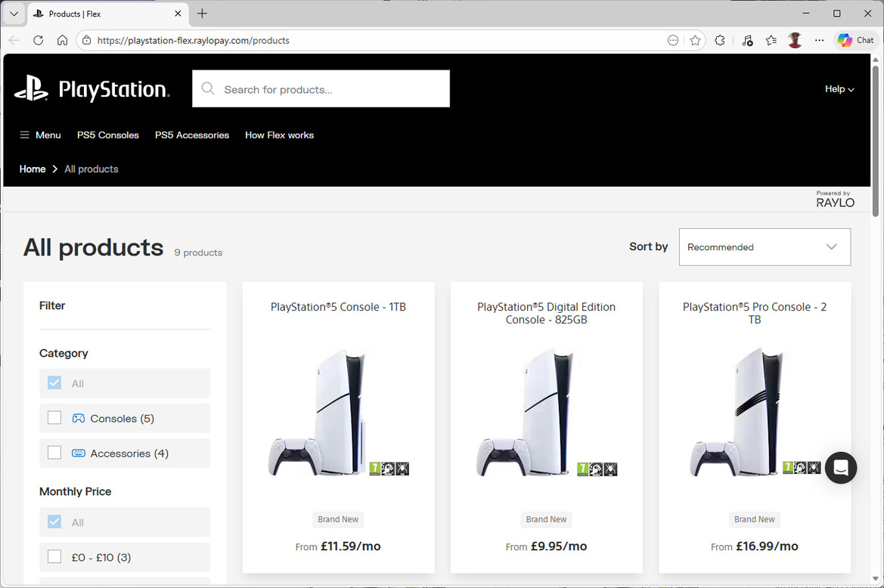Open Copilot Chat in the browser toolbar
Screen dimensions: 884x588
pos(855,41)
